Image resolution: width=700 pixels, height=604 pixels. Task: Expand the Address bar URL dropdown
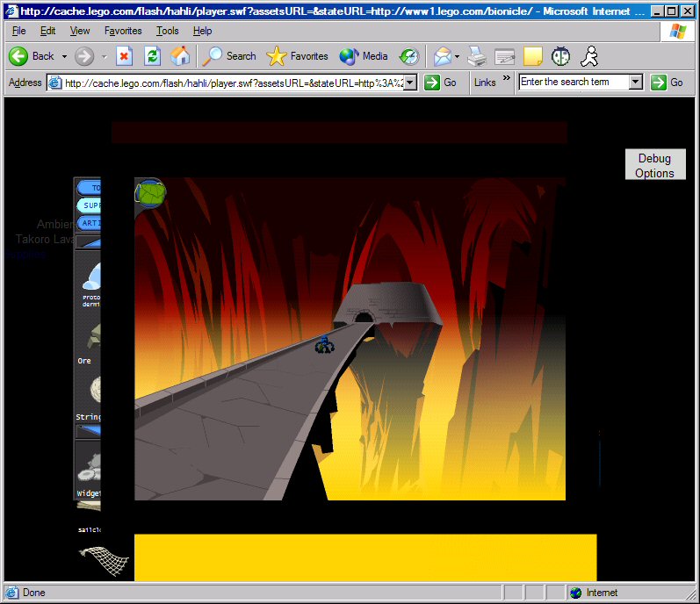(x=410, y=83)
